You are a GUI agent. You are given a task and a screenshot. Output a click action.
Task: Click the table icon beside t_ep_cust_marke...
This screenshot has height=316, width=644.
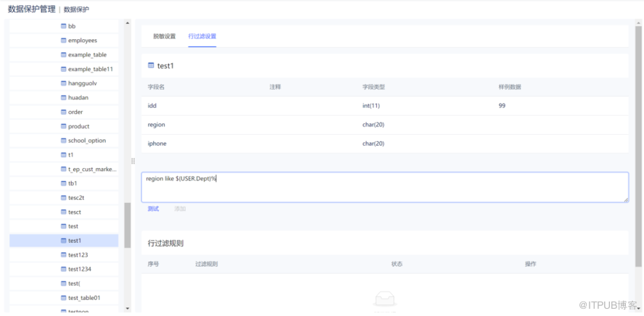click(63, 169)
